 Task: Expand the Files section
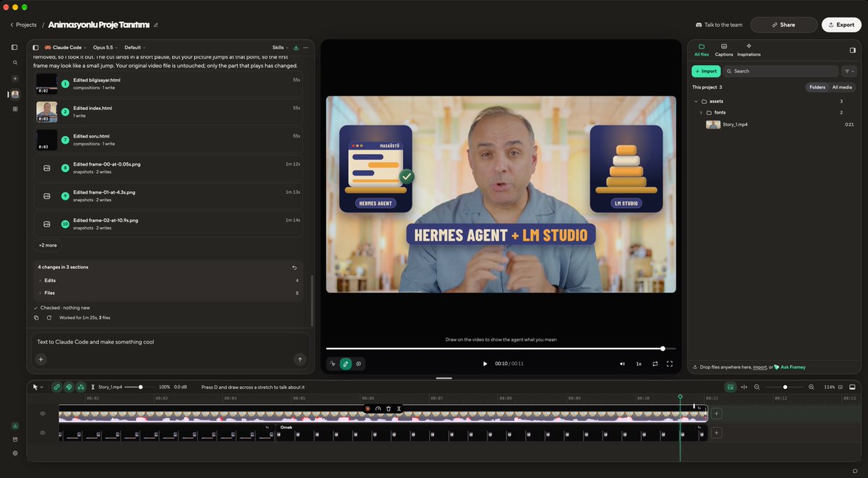pos(168,293)
